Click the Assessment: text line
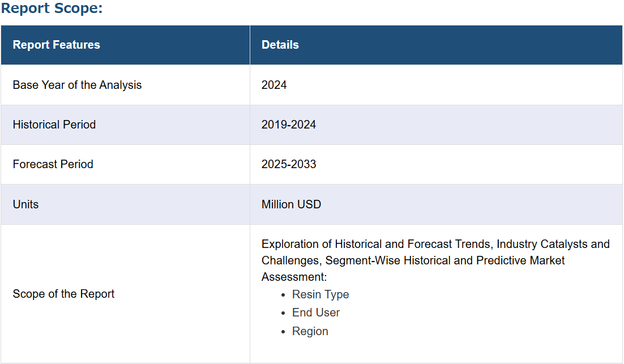The image size is (624, 364). (x=294, y=277)
